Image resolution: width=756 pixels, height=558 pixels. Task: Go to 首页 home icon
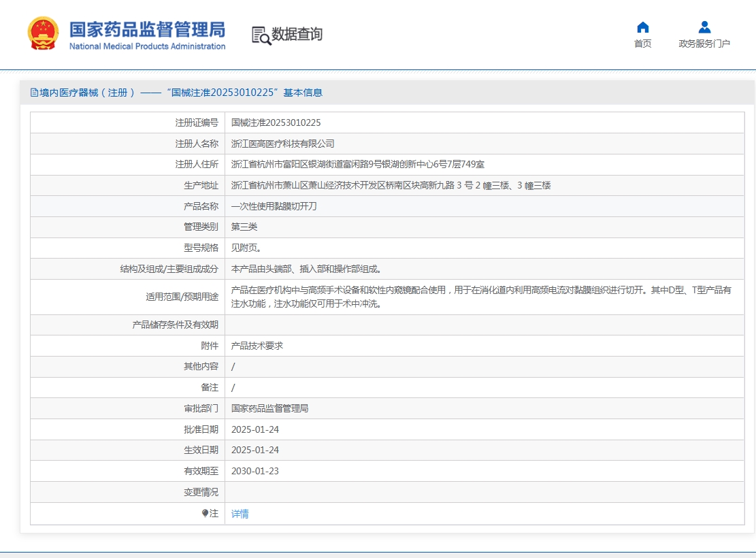642,27
